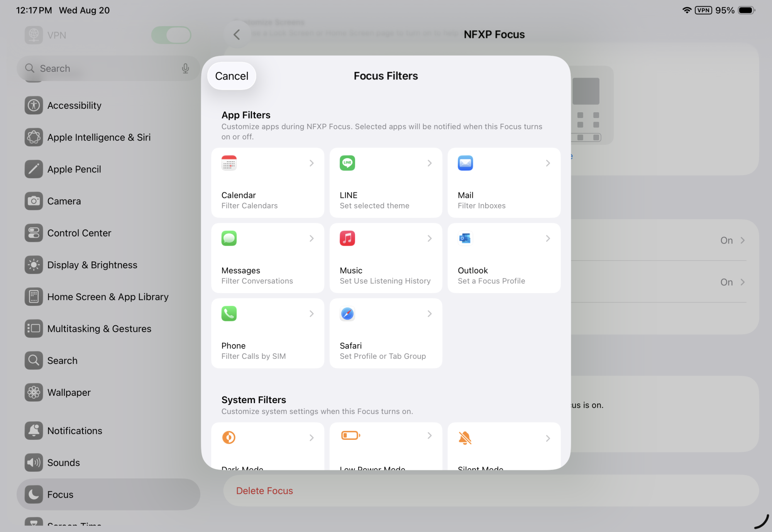Screen dimensions: 772x532
Task: Tap the Delete Focus link
Action: coord(264,491)
